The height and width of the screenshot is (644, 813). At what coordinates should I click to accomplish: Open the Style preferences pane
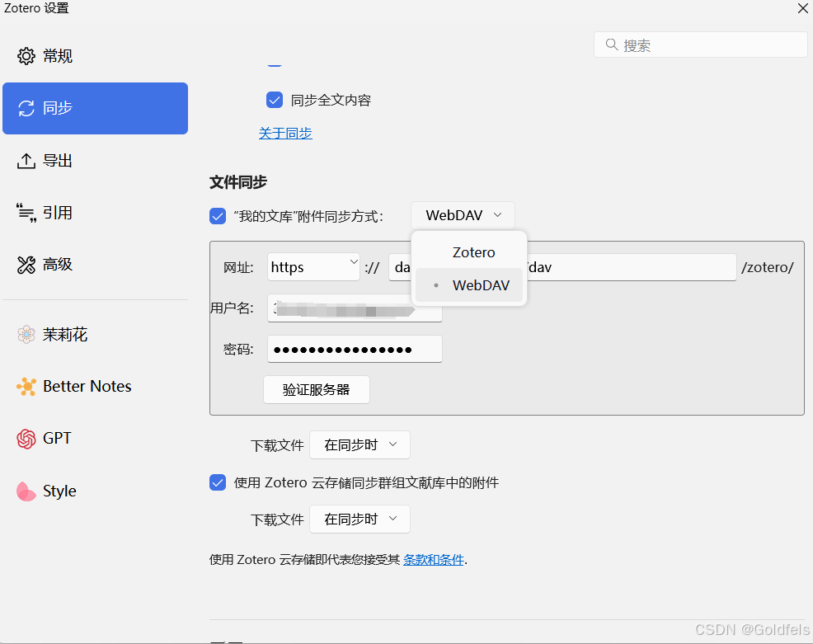click(96, 491)
